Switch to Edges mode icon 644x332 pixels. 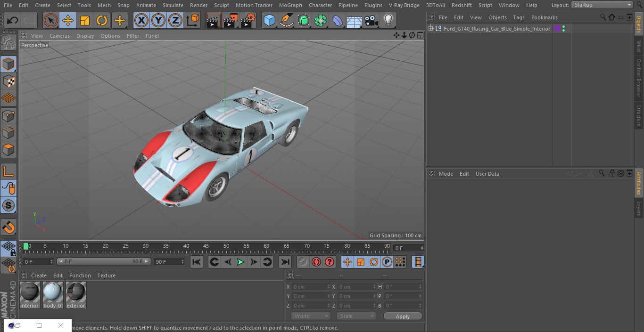(8, 133)
